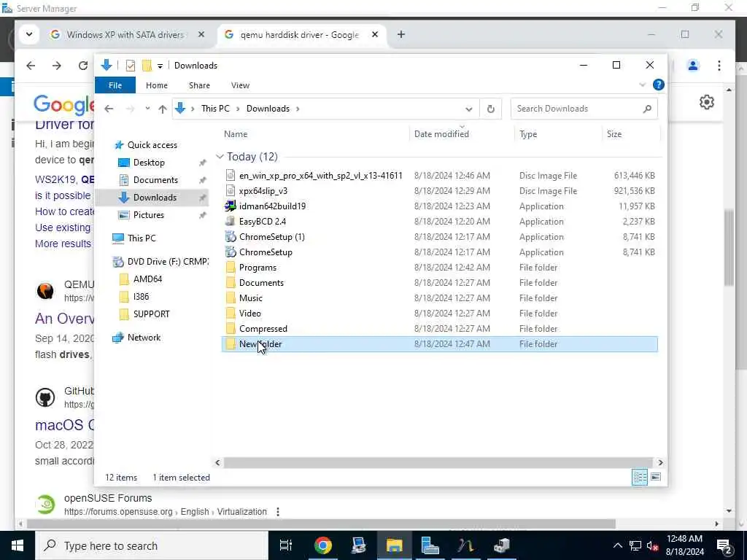The width and height of the screenshot is (747, 560).
Task: Refresh the Downloads folder
Action: tap(491, 109)
